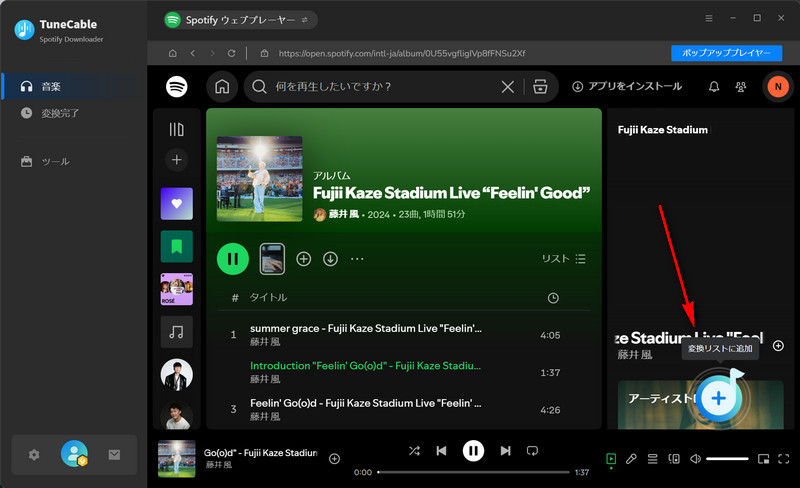Image resolution: width=800 pixels, height=488 pixels.
Task: Select track summer grace row
Action: click(404, 335)
